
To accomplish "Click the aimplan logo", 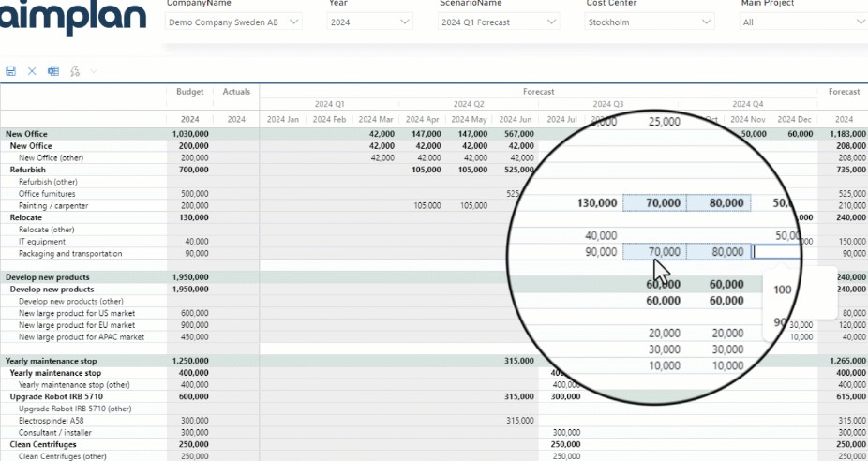I will [73, 18].
